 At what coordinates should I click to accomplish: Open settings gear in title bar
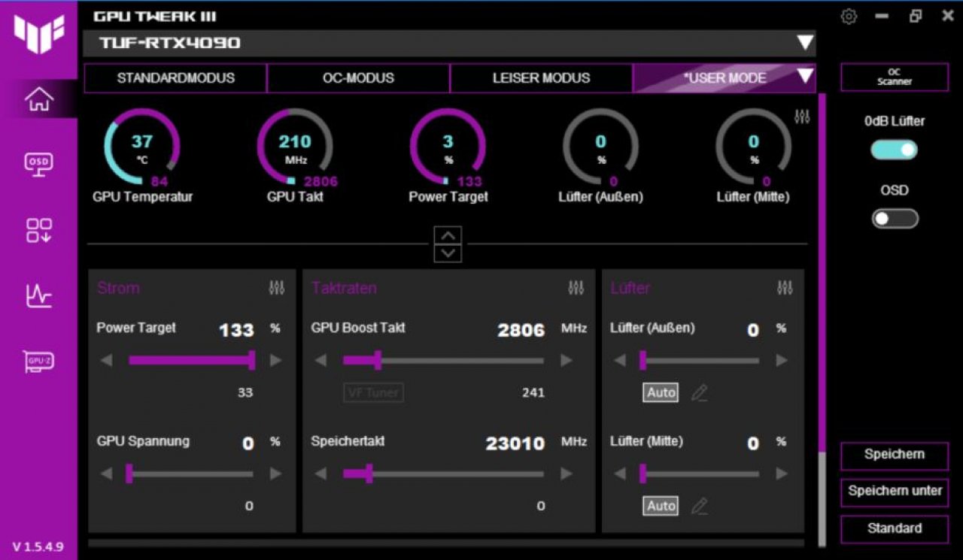point(849,17)
